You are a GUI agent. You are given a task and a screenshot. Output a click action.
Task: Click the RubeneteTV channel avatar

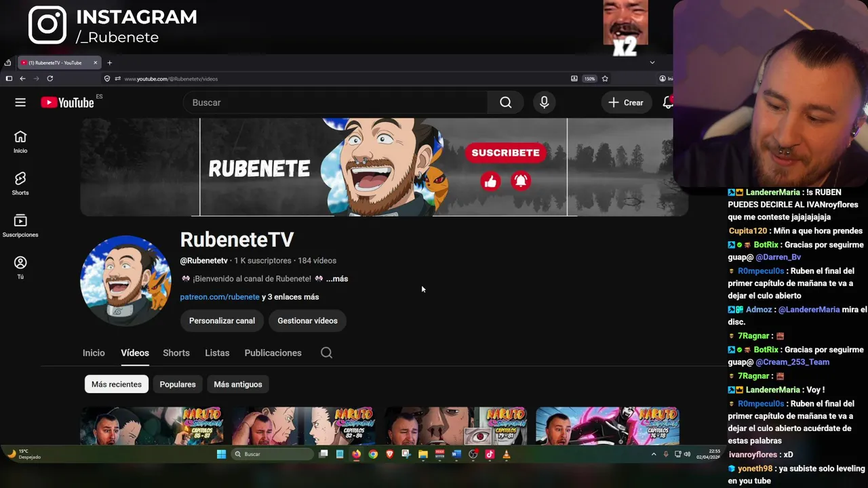pyautogui.click(x=125, y=281)
